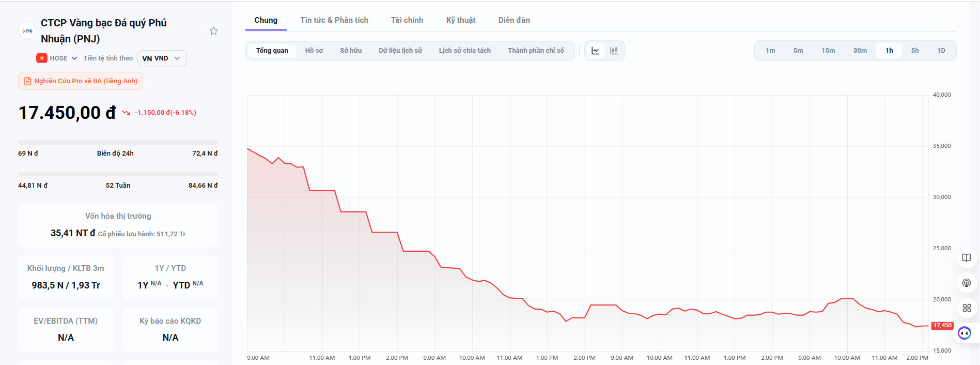Click the Kỳ báo cáo KQKD card

tap(170, 330)
